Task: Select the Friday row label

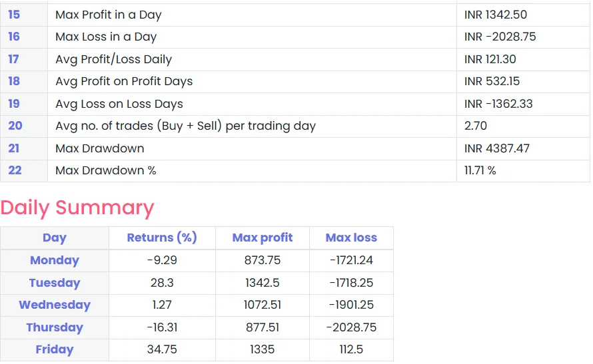Action: tap(55, 349)
